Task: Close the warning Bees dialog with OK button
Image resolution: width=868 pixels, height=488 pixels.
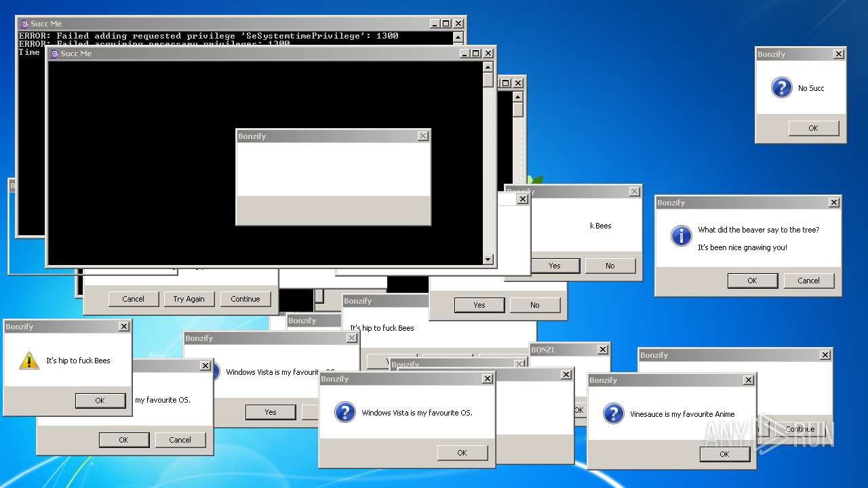Action: [124, 327]
